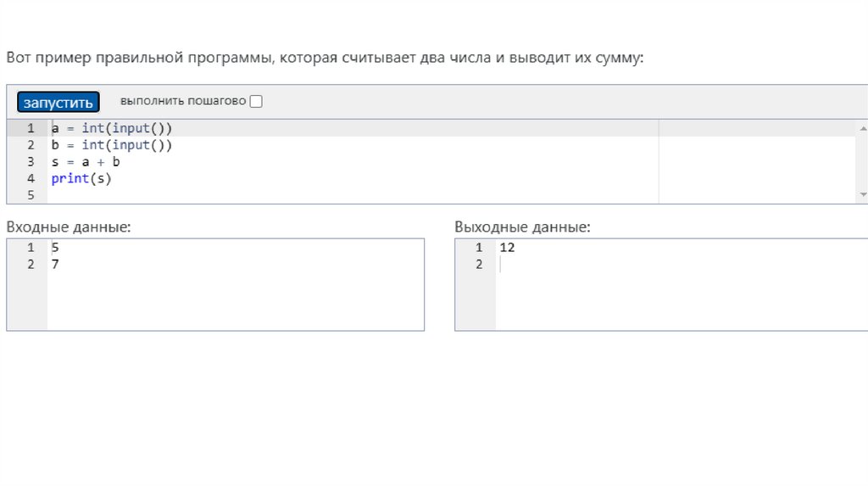Image resolution: width=868 pixels, height=487 pixels.
Task: Select line number 1 in code gutter
Action: 31,128
